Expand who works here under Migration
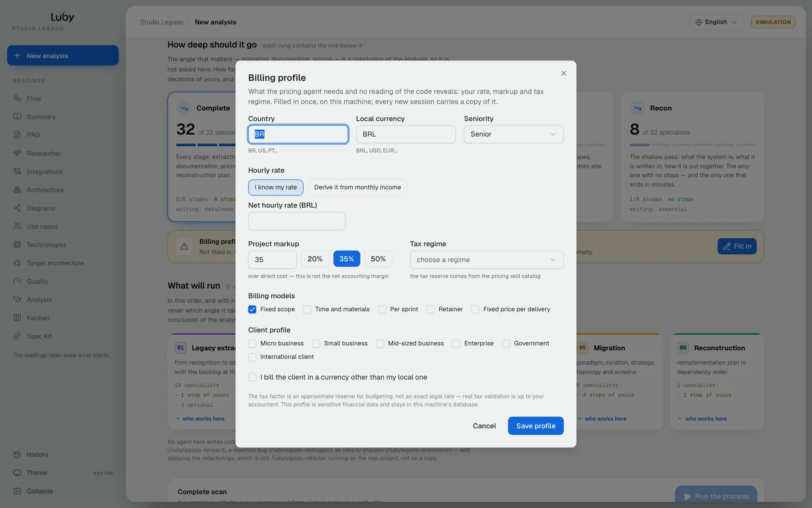 (x=602, y=419)
